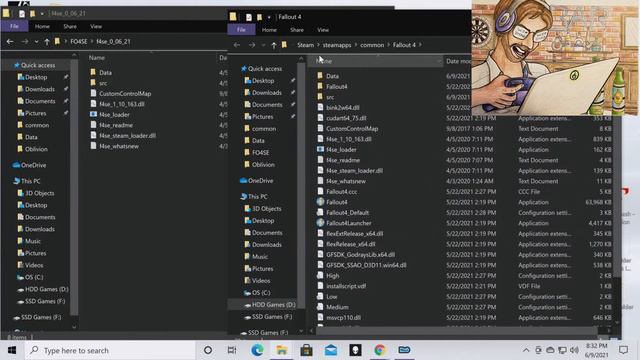Open Google Chrome from taskbar
This screenshot has height=360, width=640.
(x=380, y=350)
